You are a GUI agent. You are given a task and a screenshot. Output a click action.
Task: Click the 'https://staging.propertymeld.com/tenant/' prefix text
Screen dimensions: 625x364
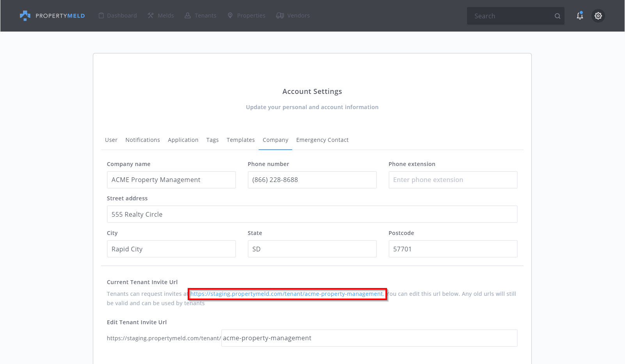point(164,338)
